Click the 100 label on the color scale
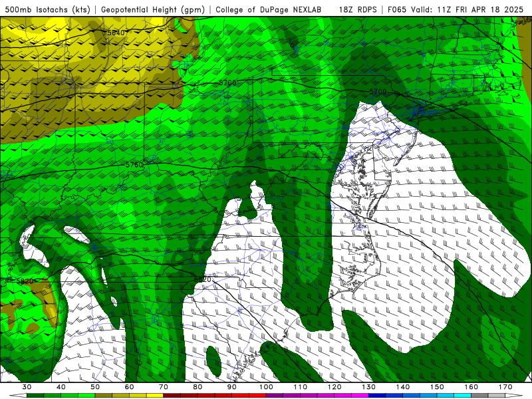Screen dimensions: 532x399 pyautogui.click(x=266, y=387)
